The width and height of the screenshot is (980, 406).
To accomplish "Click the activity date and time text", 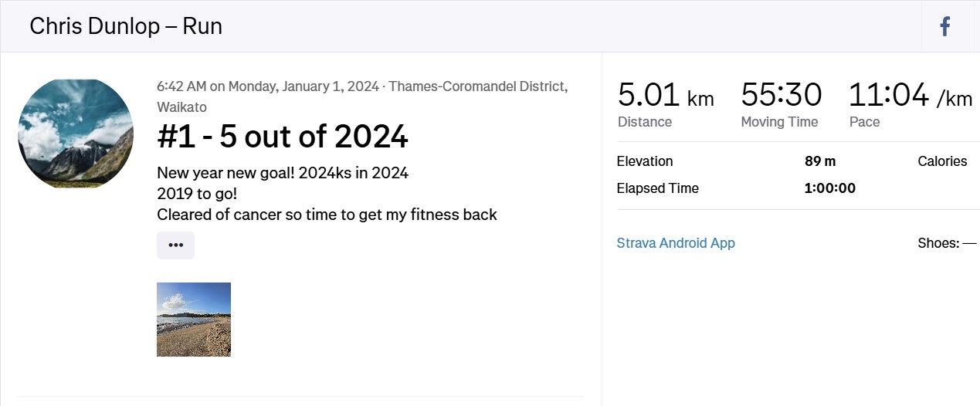I will pyautogui.click(x=267, y=86).
